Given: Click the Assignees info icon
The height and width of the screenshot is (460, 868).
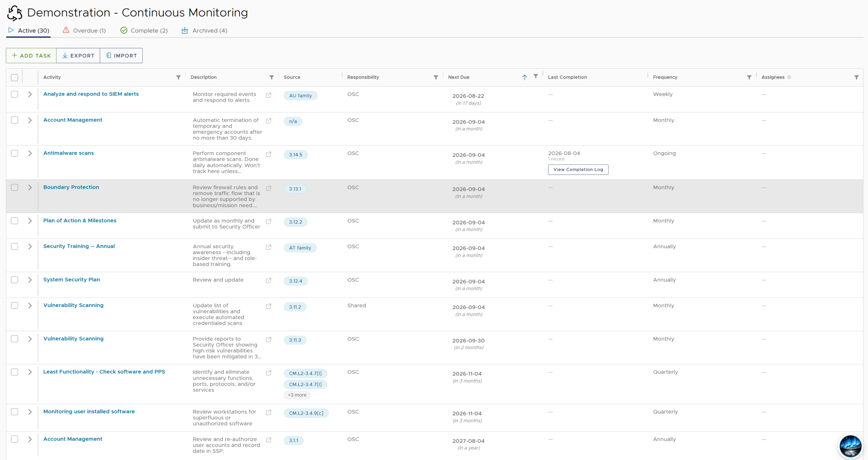Looking at the screenshot, I should point(789,77).
